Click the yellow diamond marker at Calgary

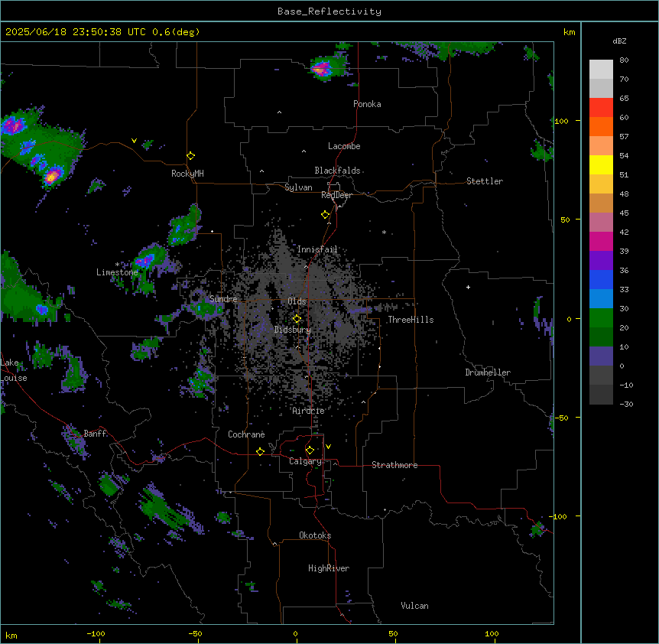click(x=310, y=450)
